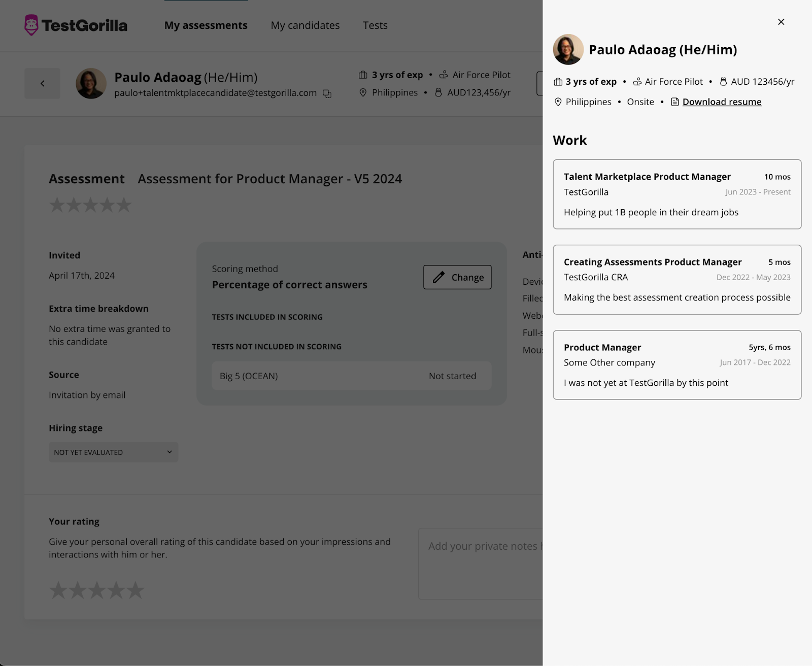Open the Hiring stage dropdown
This screenshot has width=812, height=666.
[x=113, y=452]
